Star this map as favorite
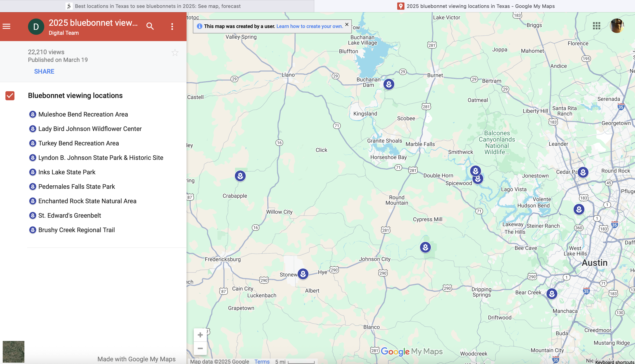 coord(175,53)
